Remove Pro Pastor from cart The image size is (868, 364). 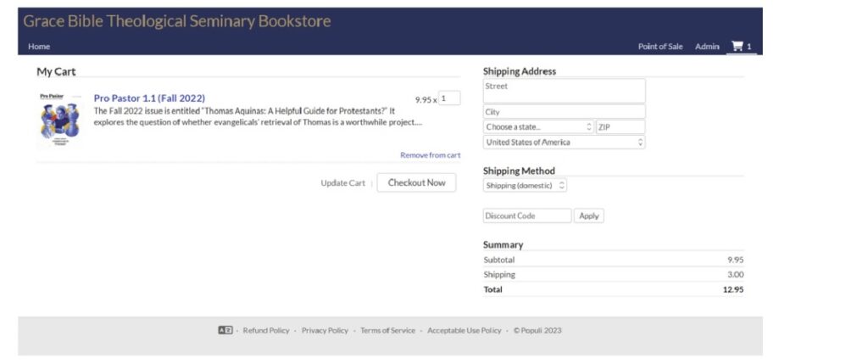(430, 155)
